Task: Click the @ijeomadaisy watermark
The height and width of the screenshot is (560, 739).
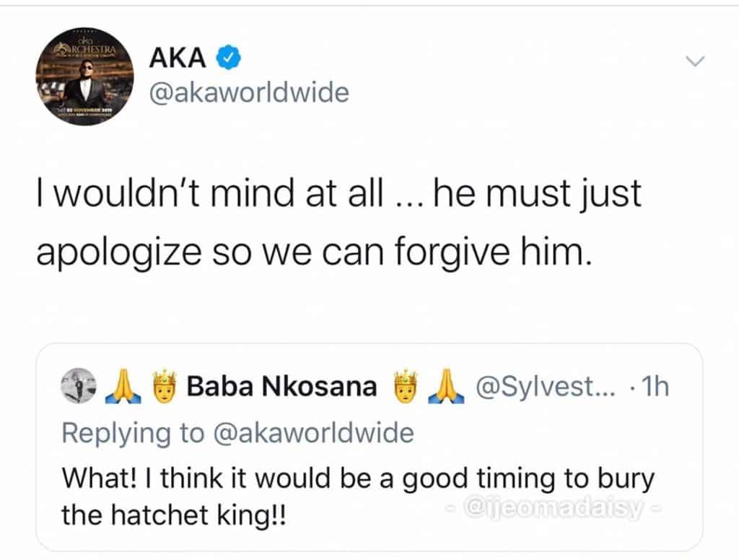Action: [x=554, y=508]
